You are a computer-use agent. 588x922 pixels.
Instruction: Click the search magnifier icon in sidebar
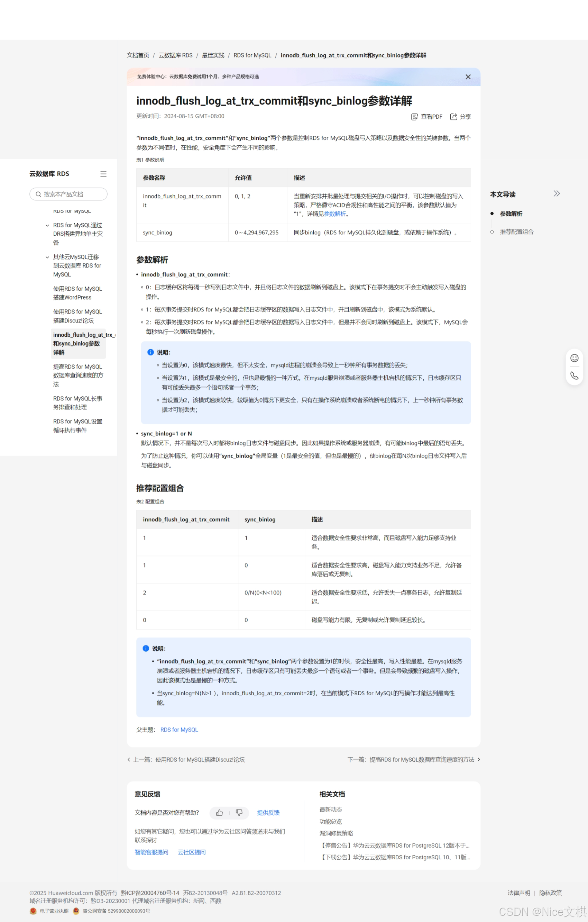click(x=38, y=194)
